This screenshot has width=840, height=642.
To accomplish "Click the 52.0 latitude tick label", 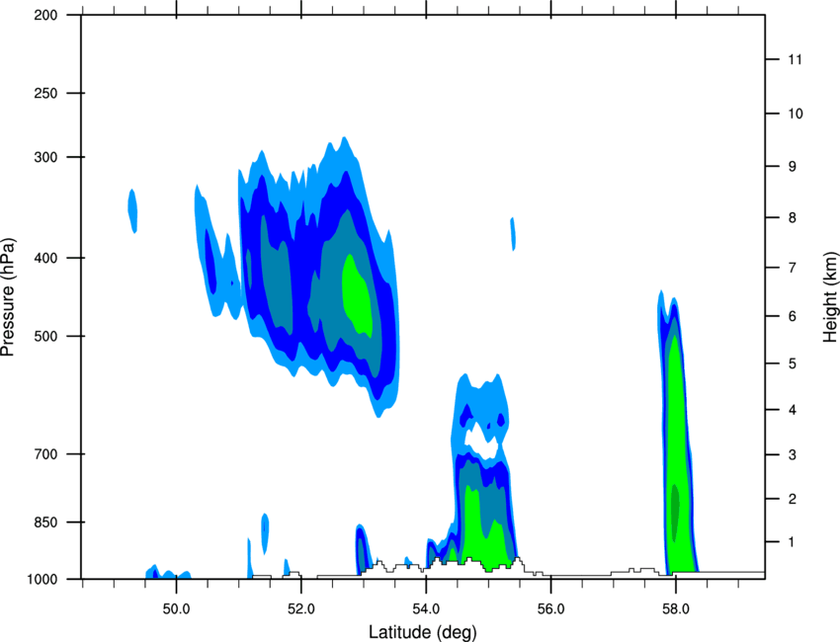I will coord(301,609).
